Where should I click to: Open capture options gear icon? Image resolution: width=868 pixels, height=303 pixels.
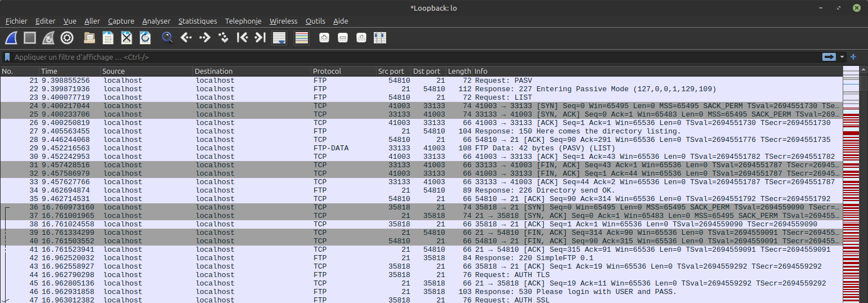67,38
